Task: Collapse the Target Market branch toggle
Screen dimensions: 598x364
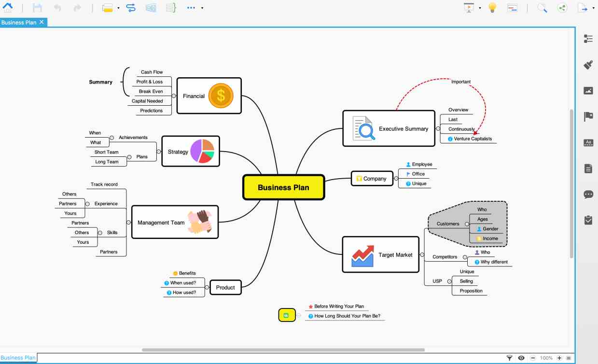Action: click(422, 254)
